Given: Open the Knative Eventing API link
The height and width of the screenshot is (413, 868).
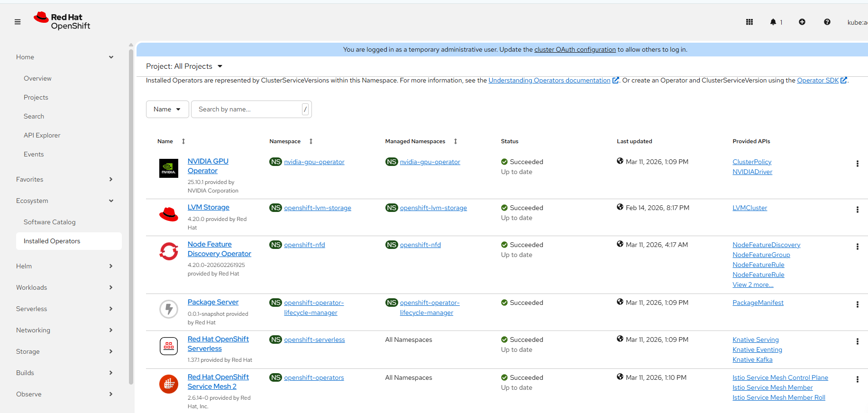Looking at the screenshot, I should click(x=757, y=349).
